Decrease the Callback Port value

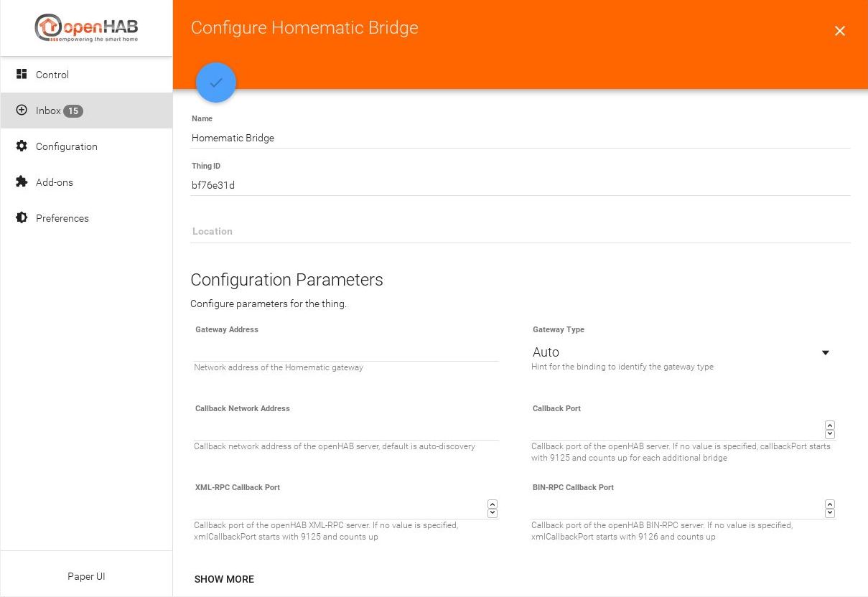(x=830, y=434)
